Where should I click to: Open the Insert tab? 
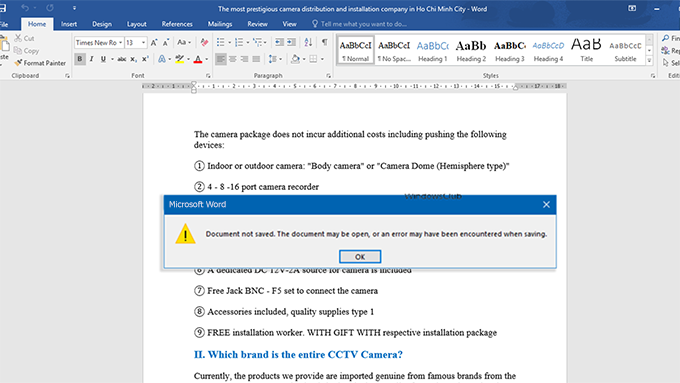point(69,24)
